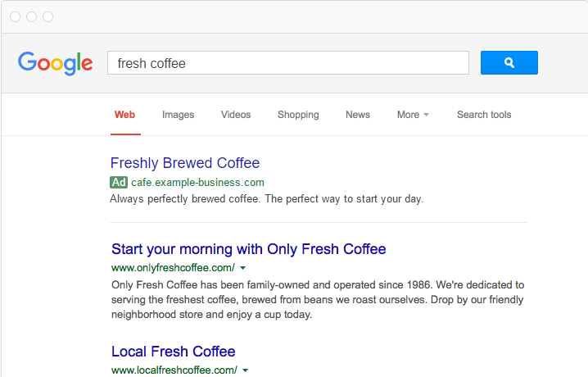The width and height of the screenshot is (588, 377).
Task: Click the cafe.example-business.com URL
Action: click(x=197, y=183)
